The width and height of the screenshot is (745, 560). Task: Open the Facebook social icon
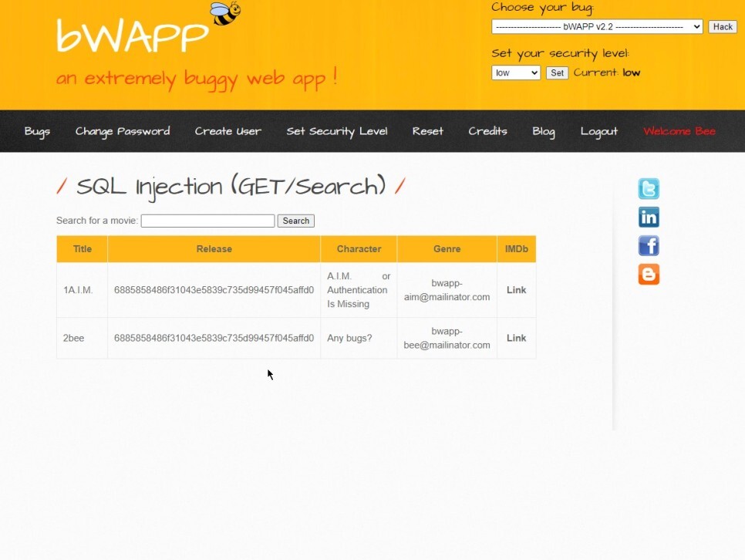(x=649, y=246)
